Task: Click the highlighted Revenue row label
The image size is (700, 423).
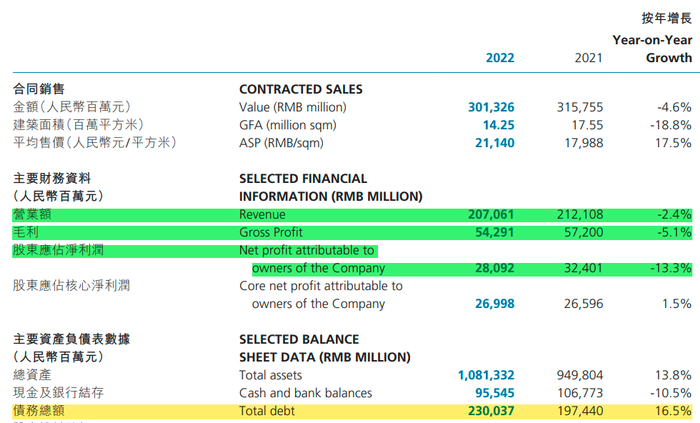Action: point(262,214)
